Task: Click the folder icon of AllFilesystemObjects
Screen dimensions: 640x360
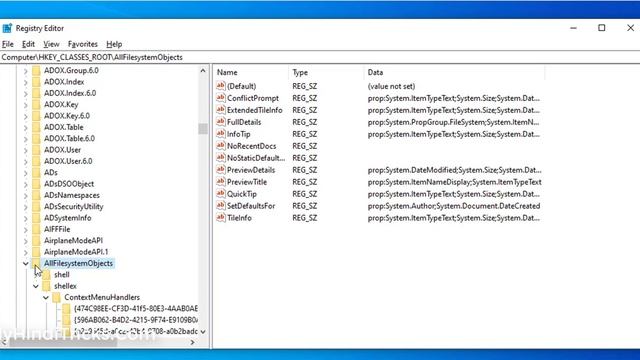Action: point(36,263)
